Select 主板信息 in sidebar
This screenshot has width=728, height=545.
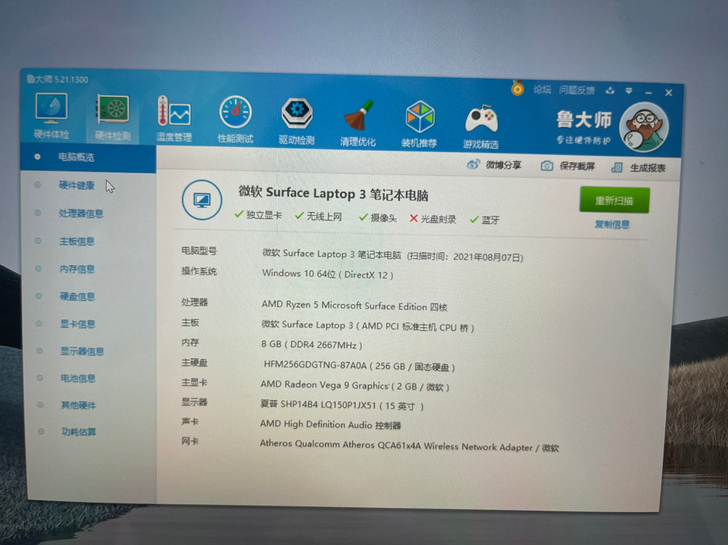[77, 241]
